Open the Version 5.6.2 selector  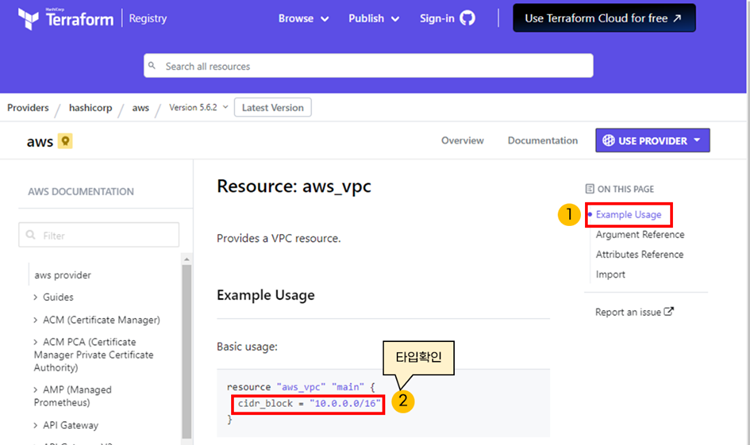pos(198,107)
